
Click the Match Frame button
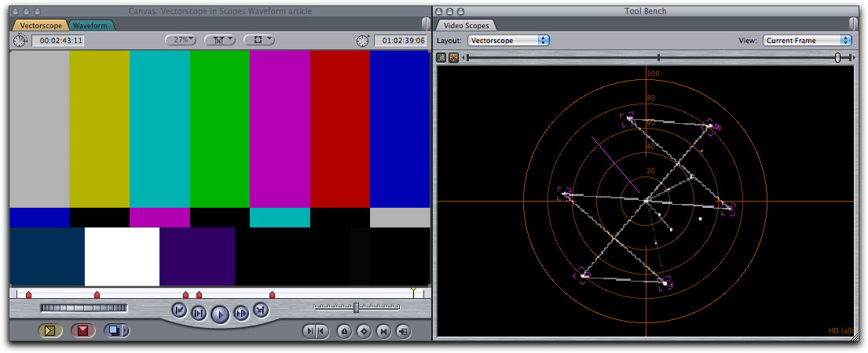[x=403, y=332]
